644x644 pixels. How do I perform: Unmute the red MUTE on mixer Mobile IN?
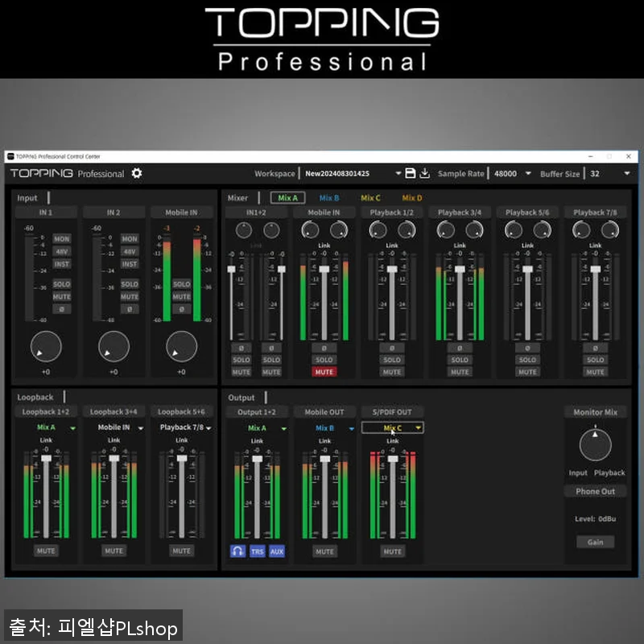(324, 372)
